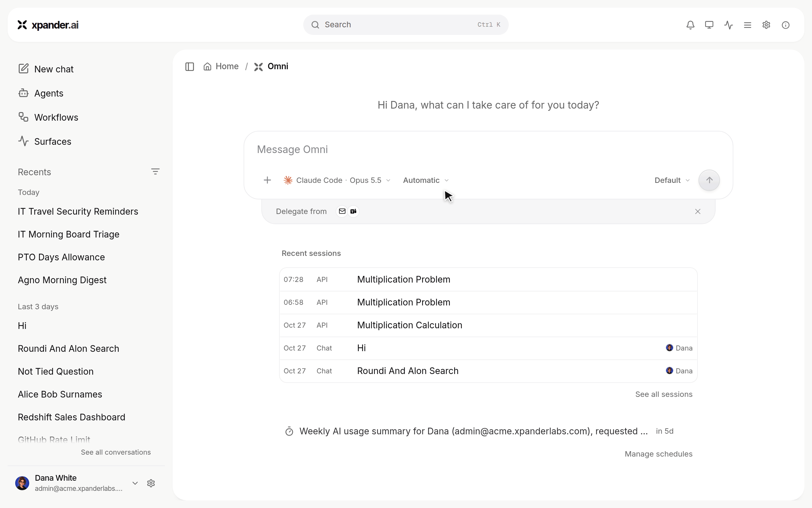Click the Teams icon next to Delegate from
The height and width of the screenshot is (508, 812).
353,211
